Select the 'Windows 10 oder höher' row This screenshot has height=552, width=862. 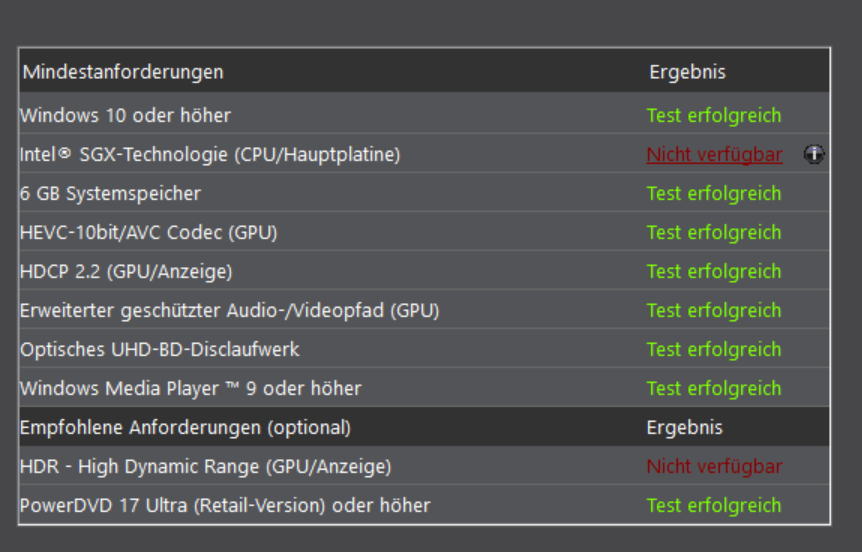click(125, 116)
